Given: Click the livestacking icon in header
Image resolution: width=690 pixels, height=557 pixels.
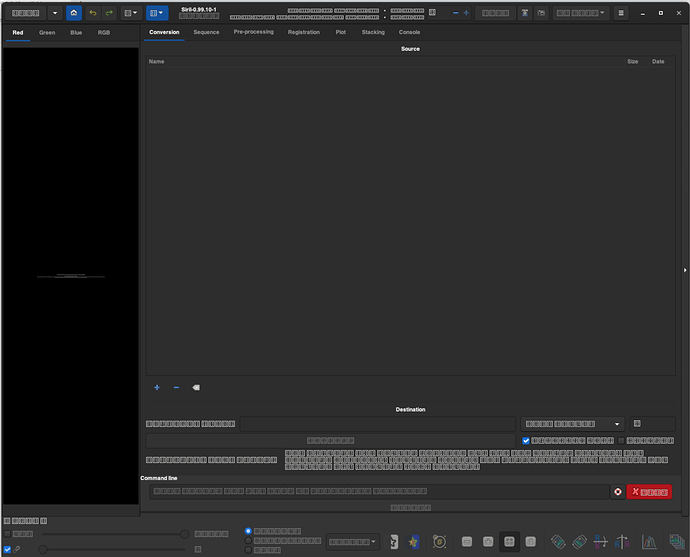Looking at the screenshot, I should (525, 13).
